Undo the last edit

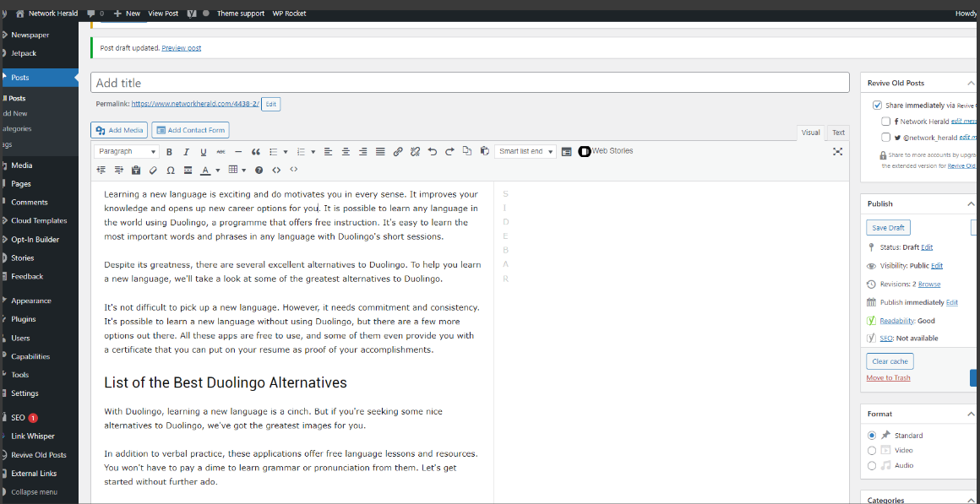433,151
